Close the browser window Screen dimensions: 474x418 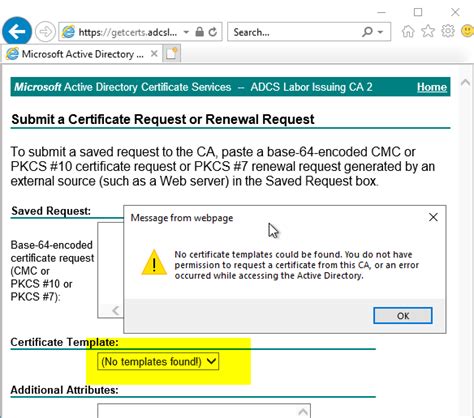click(x=455, y=12)
